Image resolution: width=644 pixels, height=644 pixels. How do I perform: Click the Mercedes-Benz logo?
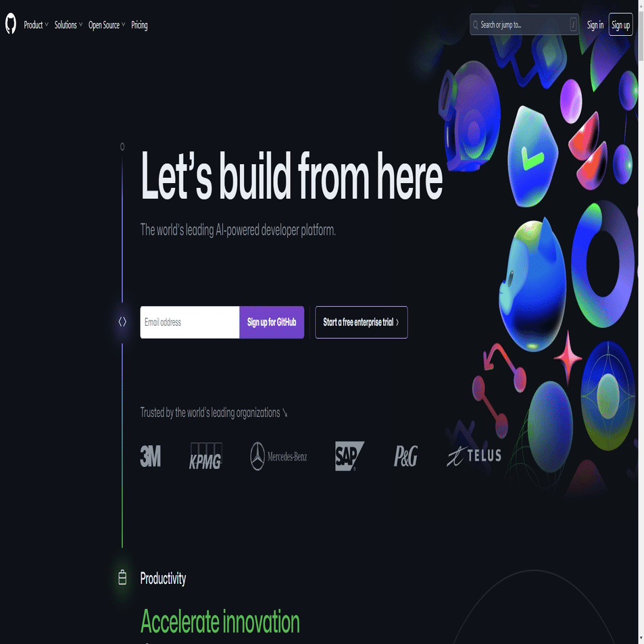tap(278, 456)
